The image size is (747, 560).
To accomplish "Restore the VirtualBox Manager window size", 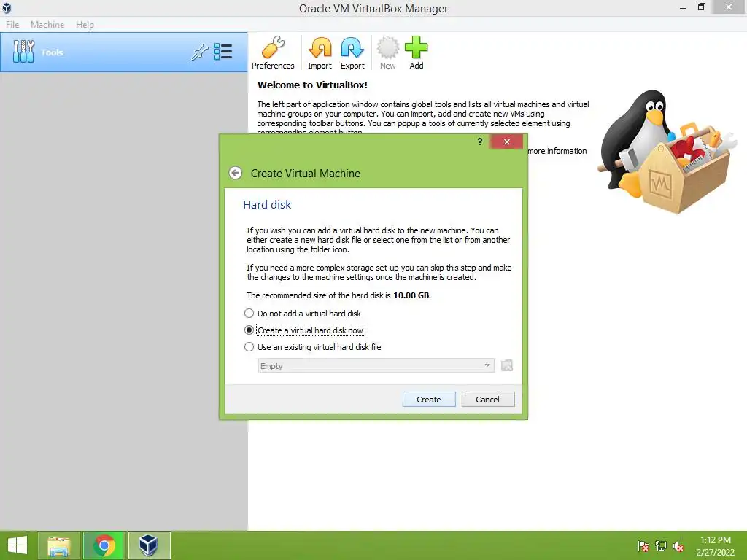I will coord(701,7).
